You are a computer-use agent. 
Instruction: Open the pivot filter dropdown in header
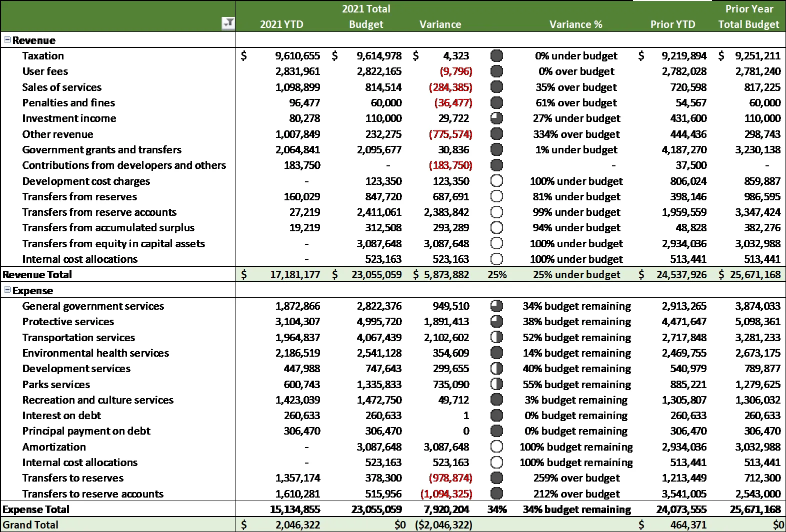click(228, 23)
